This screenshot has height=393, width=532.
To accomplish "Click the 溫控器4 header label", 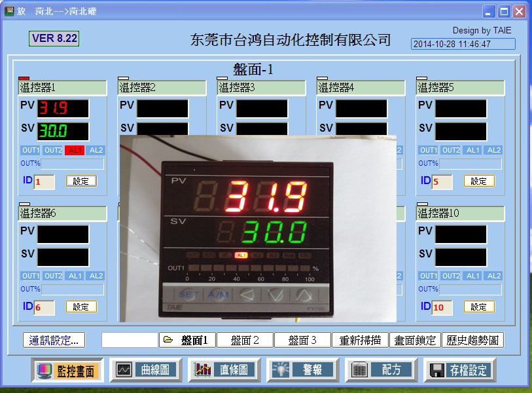I will coord(361,88).
